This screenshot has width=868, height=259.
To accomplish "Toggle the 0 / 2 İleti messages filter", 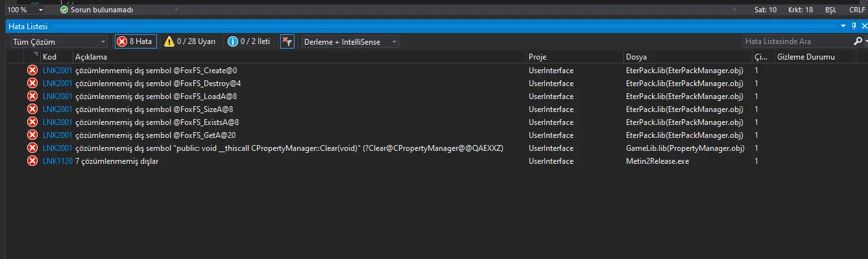I will point(249,41).
